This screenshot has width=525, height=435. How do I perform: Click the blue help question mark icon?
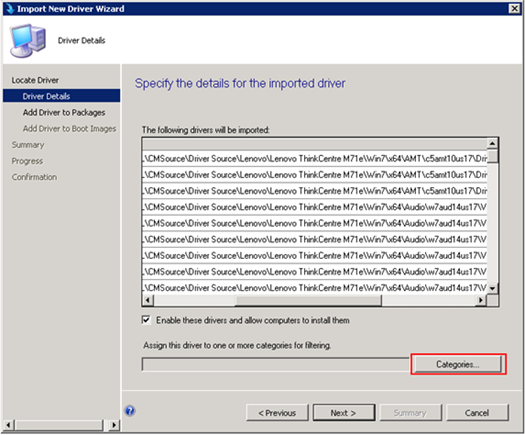(130, 410)
